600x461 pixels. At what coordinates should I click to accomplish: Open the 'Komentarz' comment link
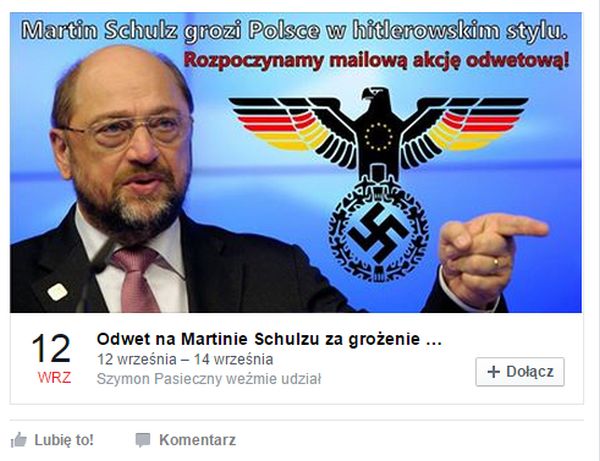(197, 440)
